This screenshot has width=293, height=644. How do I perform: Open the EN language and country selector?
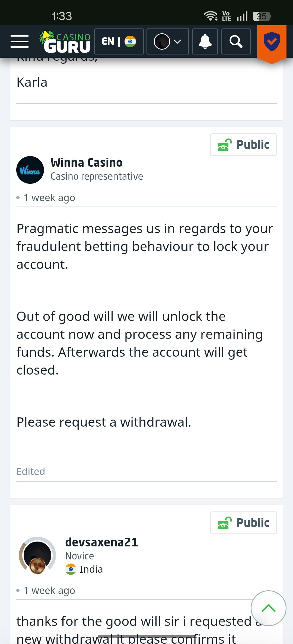tap(119, 41)
